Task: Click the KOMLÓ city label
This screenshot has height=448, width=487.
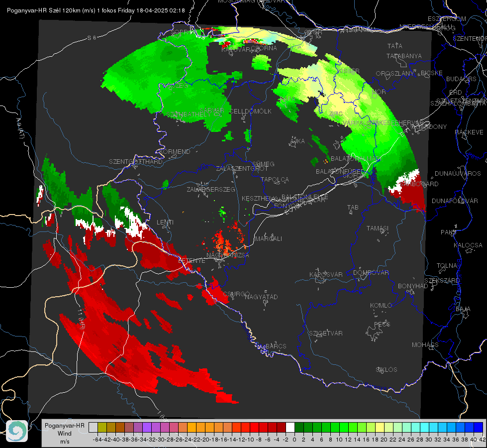Action: 381,306
